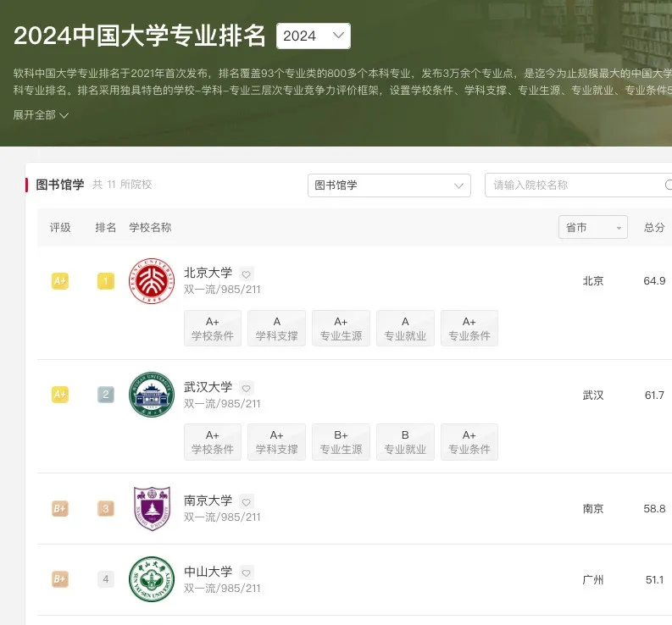Click city 北京 in first row

[593, 281]
